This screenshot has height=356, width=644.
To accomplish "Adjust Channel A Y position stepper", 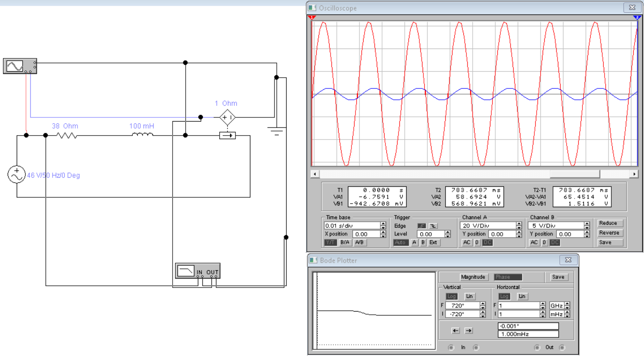I will (x=519, y=234).
